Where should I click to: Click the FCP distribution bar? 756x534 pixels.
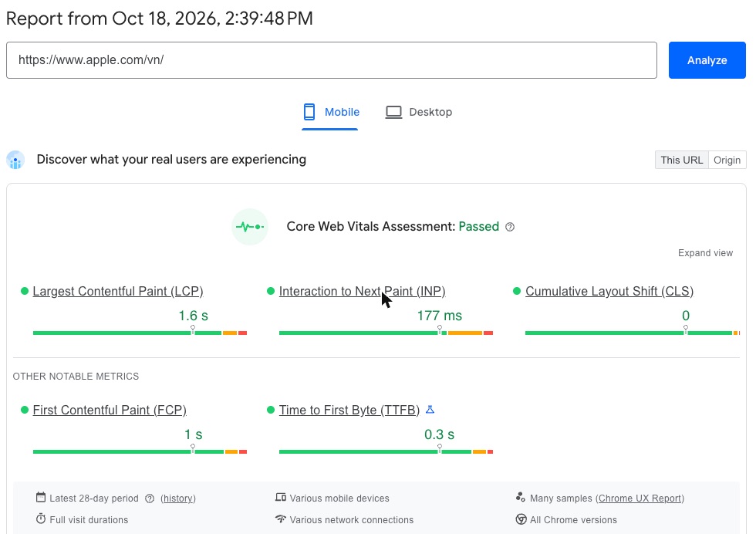[x=140, y=451]
